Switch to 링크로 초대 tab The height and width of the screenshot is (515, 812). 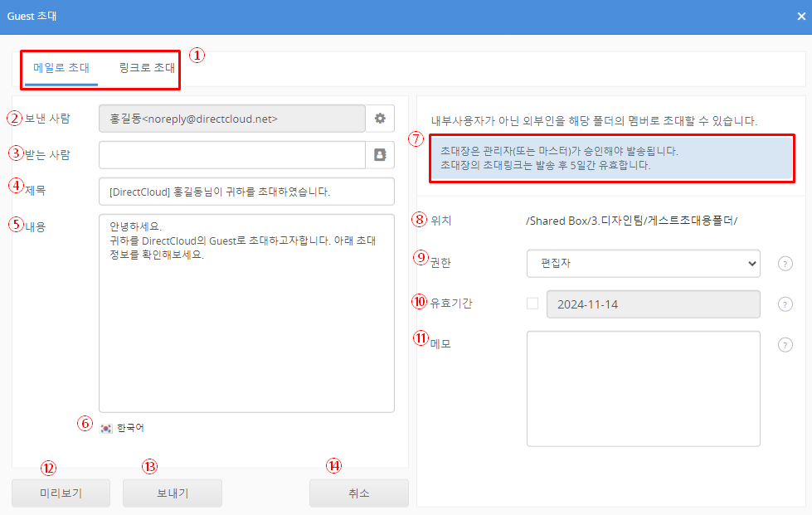pos(147,68)
